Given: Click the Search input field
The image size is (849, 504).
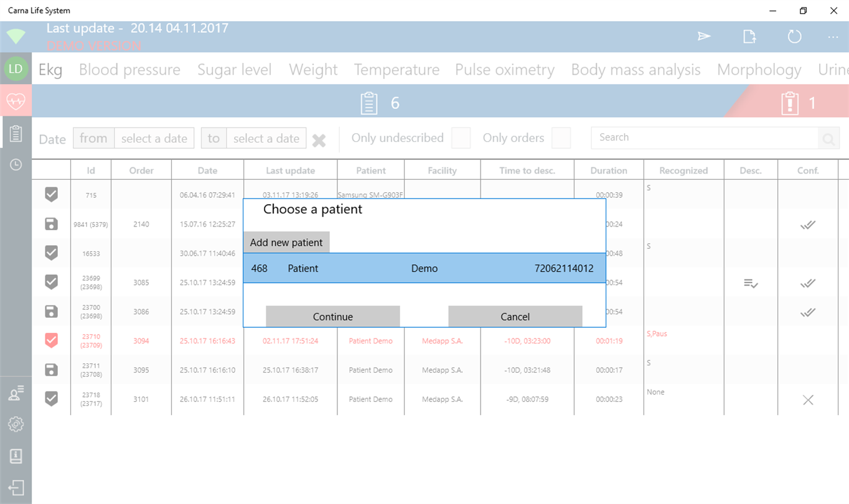Looking at the screenshot, I should click(x=705, y=138).
